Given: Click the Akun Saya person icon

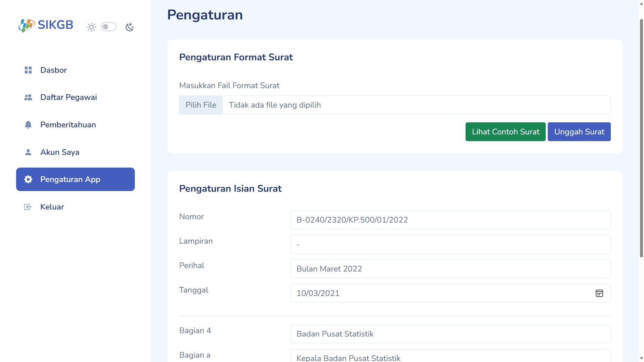Looking at the screenshot, I should [x=28, y=152].
